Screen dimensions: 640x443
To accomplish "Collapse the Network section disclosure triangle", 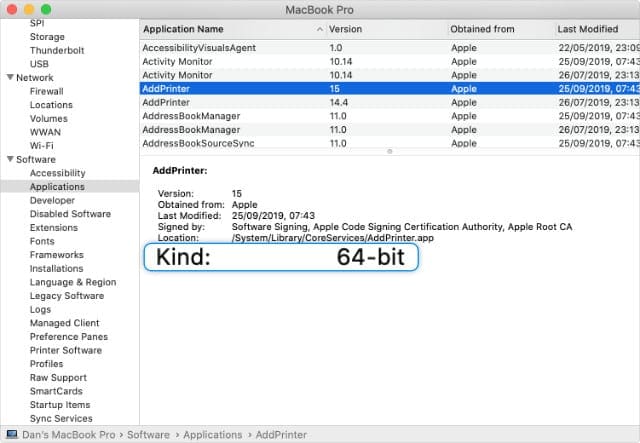I will 10,78.
